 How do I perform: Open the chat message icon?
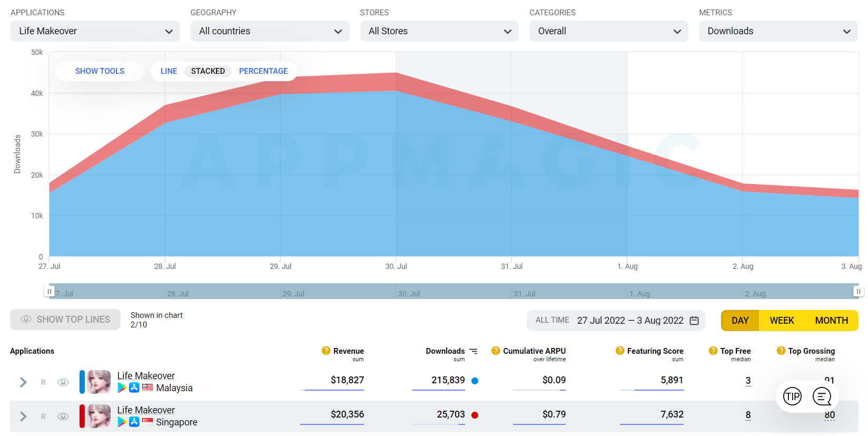(x=822, y=396)
